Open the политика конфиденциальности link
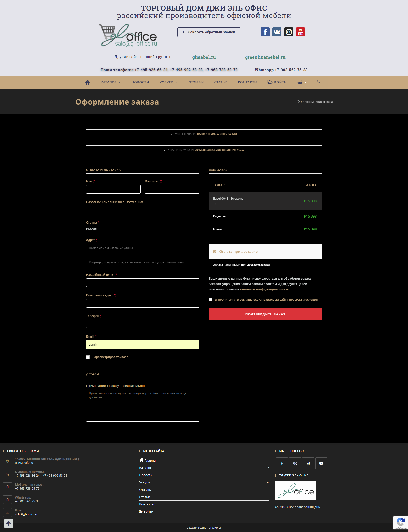Viewport: 408px width, 532px height. (265, 289)
